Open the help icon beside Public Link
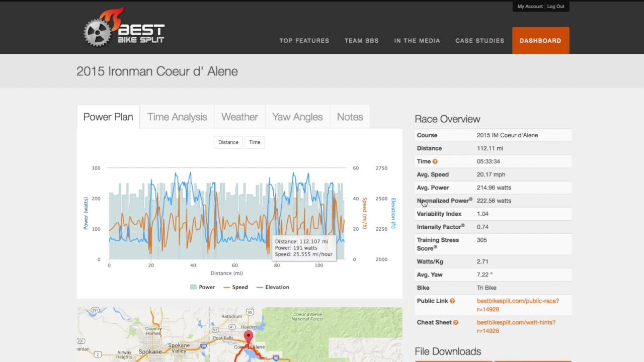 point(452,301)
